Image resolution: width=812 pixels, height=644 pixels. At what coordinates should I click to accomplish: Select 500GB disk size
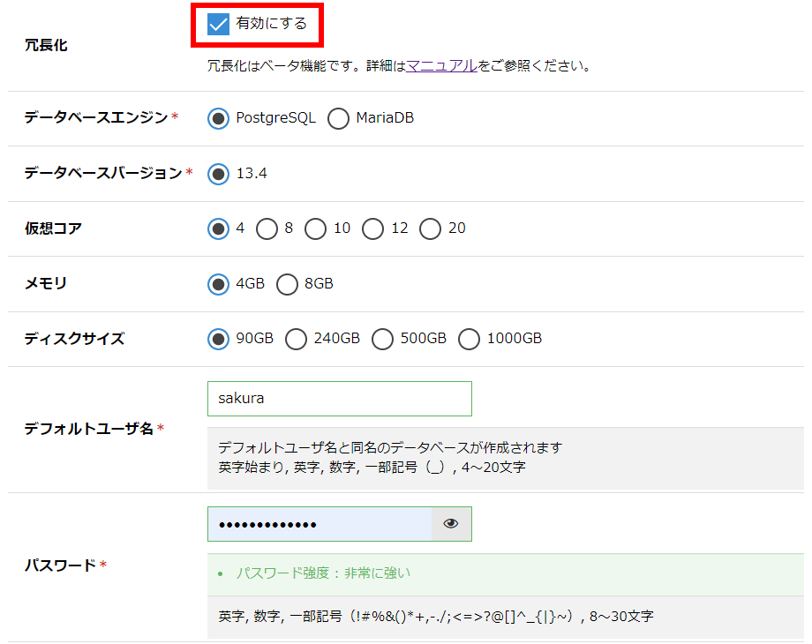[382, 339]
